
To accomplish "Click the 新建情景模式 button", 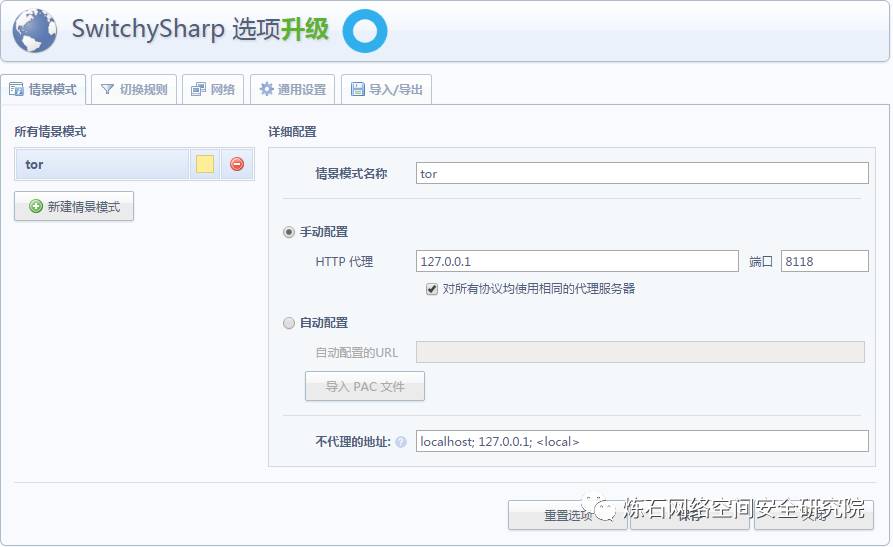I will coord(74,206).
